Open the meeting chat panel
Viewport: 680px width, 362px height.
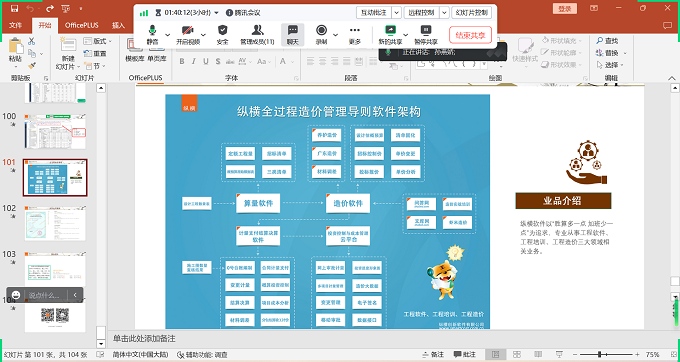pos(293,35)
